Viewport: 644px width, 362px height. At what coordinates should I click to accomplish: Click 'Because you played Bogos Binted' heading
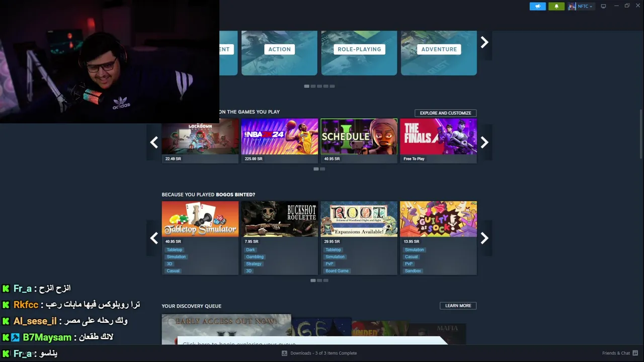(208, 195)
